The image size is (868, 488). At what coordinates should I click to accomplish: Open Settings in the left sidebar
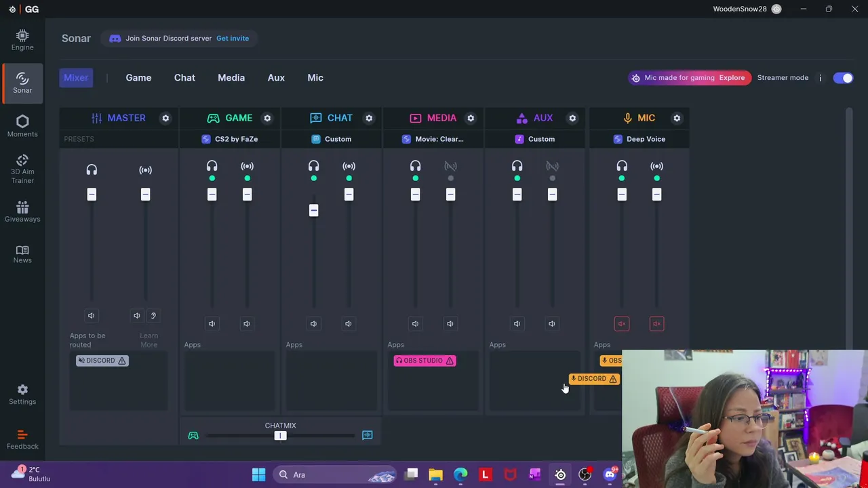(x=22, y=394)
